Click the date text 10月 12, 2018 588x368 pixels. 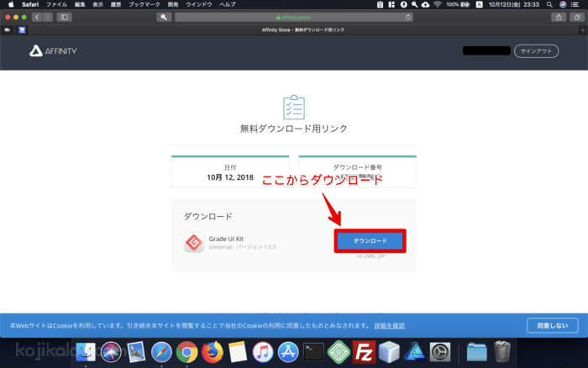point(230,177)
